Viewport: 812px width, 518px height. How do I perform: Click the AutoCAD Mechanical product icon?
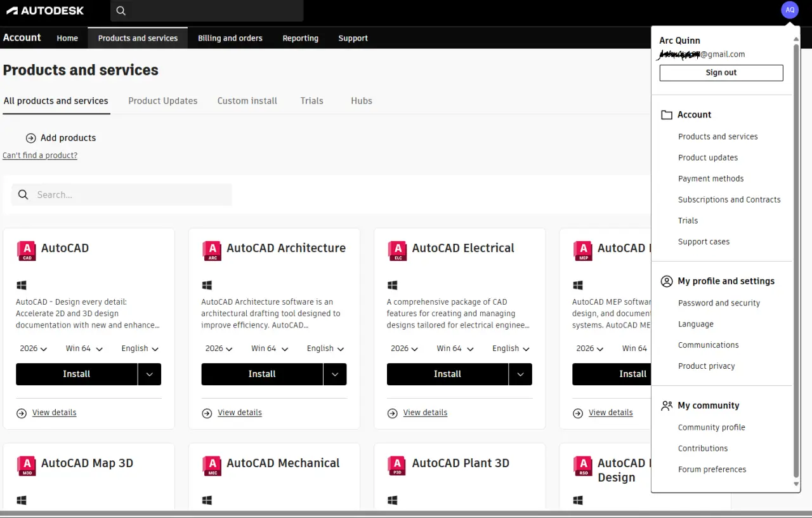click(x=212, y=466)
